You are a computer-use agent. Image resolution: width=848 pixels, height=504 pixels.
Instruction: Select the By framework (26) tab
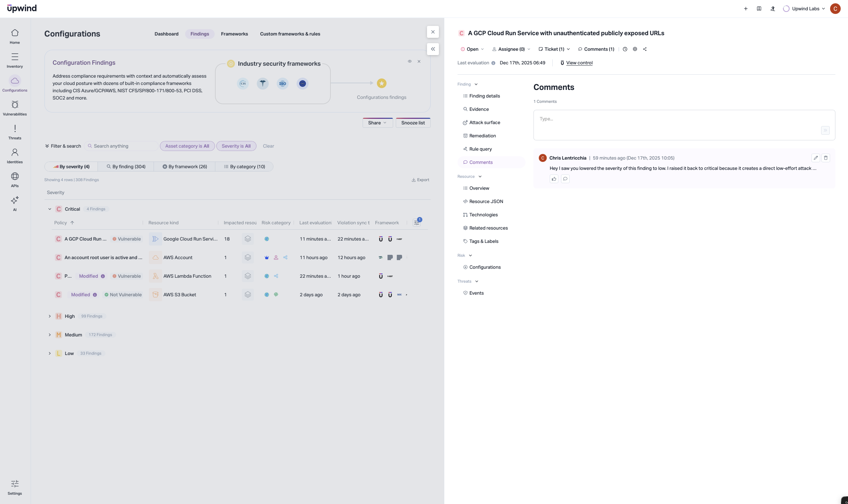pos(184,167)
